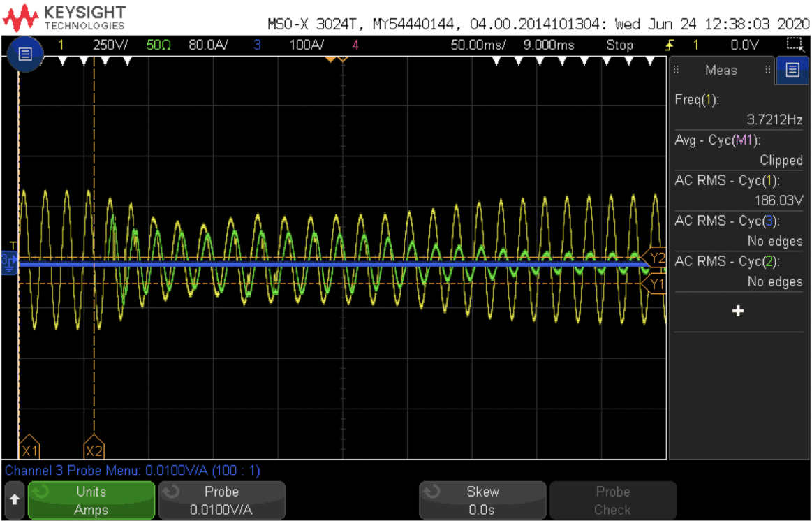Screen dimensions: 812x521
Task: Click the rectangle zoom box icon in the top-right corner
Action: coord(795,45)
